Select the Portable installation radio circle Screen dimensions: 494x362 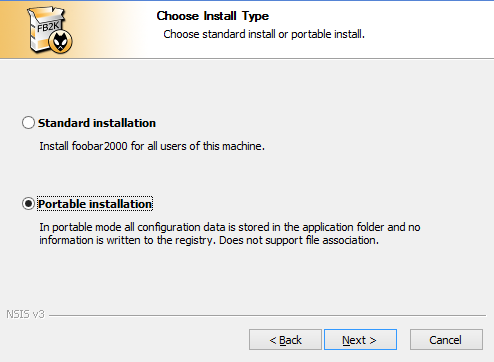28,203
